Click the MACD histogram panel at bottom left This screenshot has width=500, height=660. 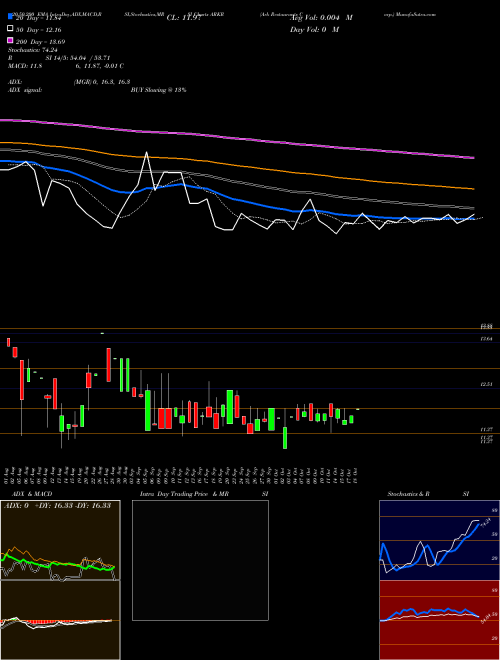point(60,620)
